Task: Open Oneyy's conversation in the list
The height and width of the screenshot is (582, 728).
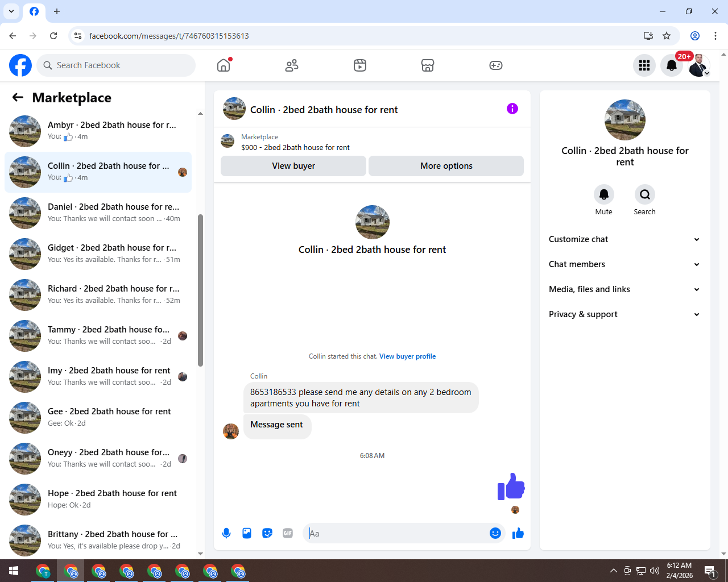Action: (x=98, y=459)
